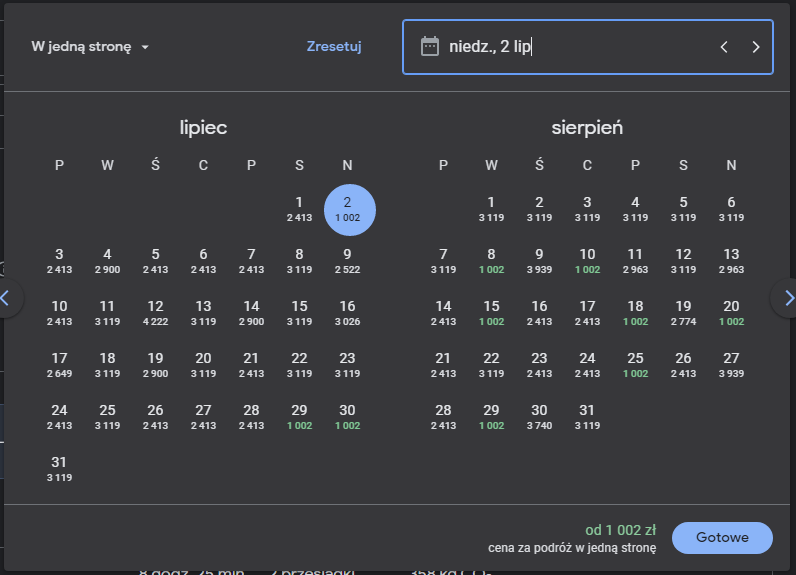The image size is (796, 575).
Task: Select August 27 priced 3 939
Action: pos(731,365)
